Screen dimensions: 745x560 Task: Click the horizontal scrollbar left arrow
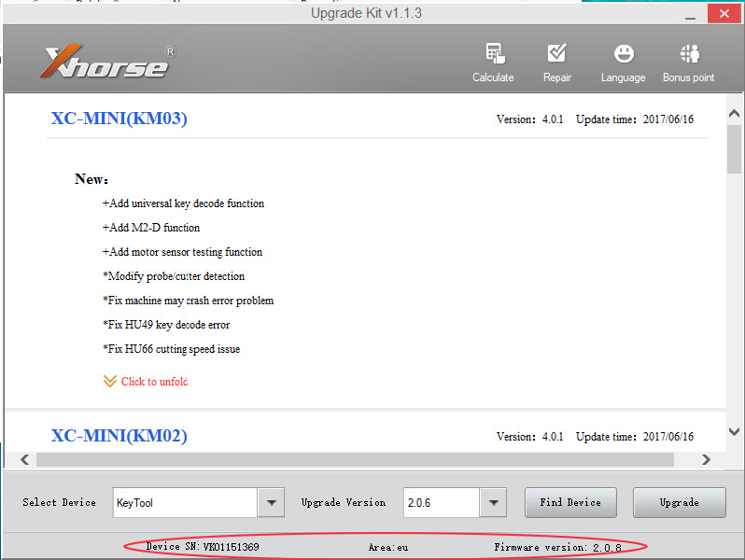pos(25,459)
